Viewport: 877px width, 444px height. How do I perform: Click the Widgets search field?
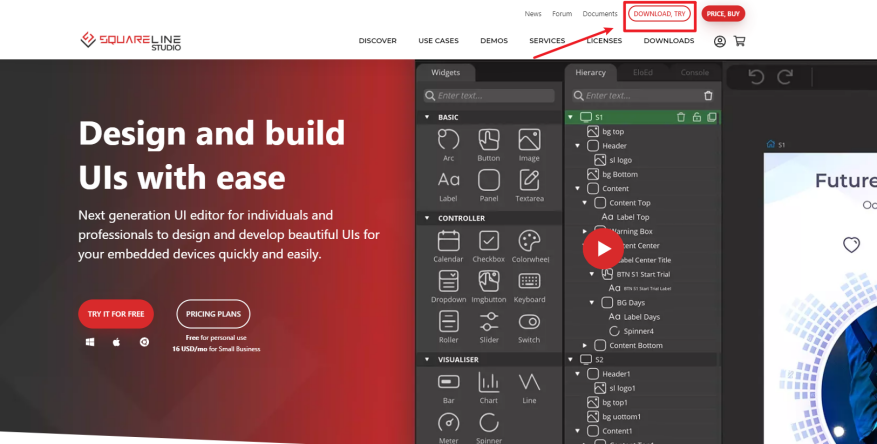point(489,96)
